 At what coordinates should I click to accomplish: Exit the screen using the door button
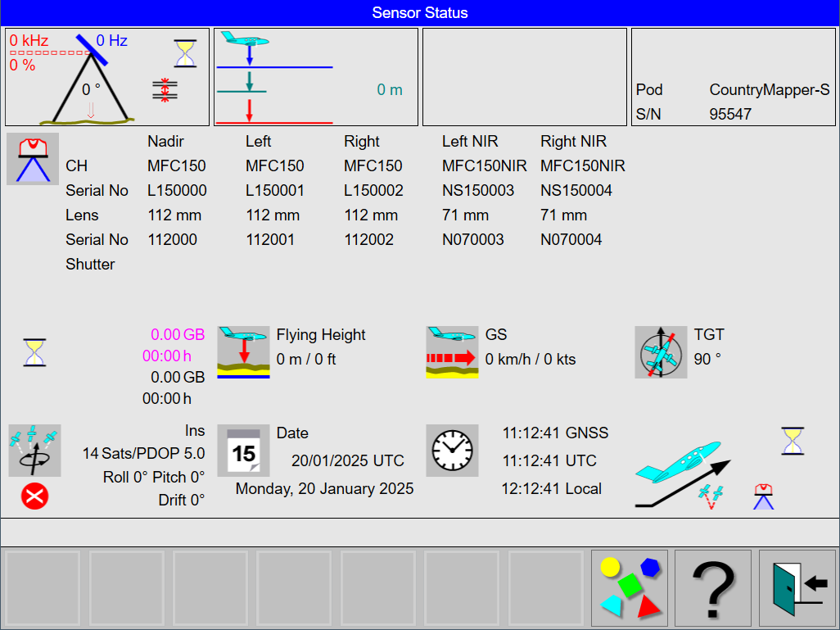click(797, 587)
